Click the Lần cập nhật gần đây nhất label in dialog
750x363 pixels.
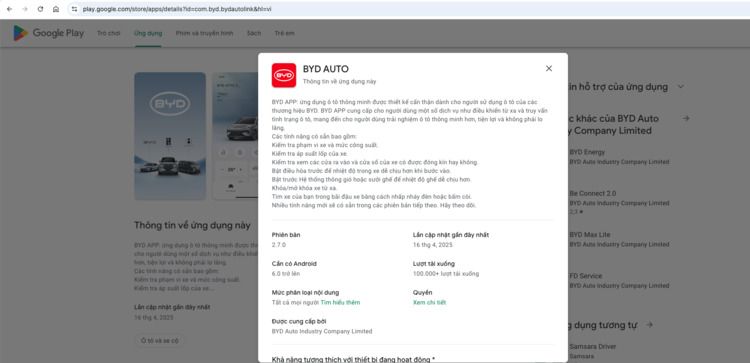pyautogui.click(x=451, y=235)
